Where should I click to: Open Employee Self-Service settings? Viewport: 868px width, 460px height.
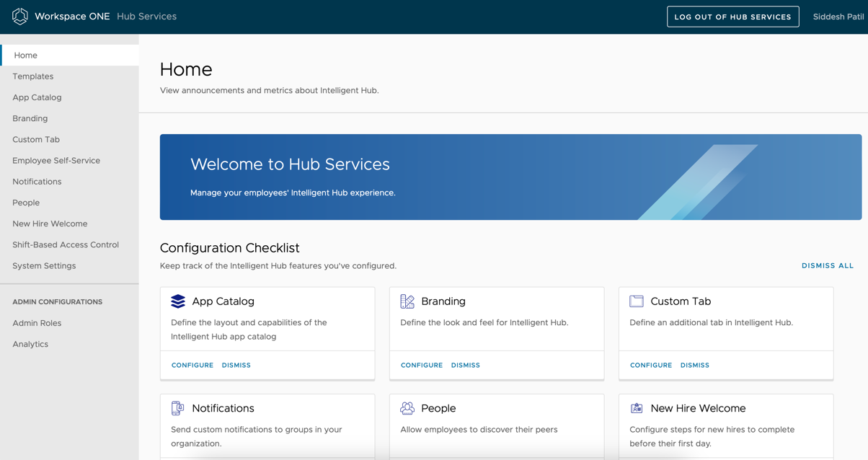pos(56,160)
